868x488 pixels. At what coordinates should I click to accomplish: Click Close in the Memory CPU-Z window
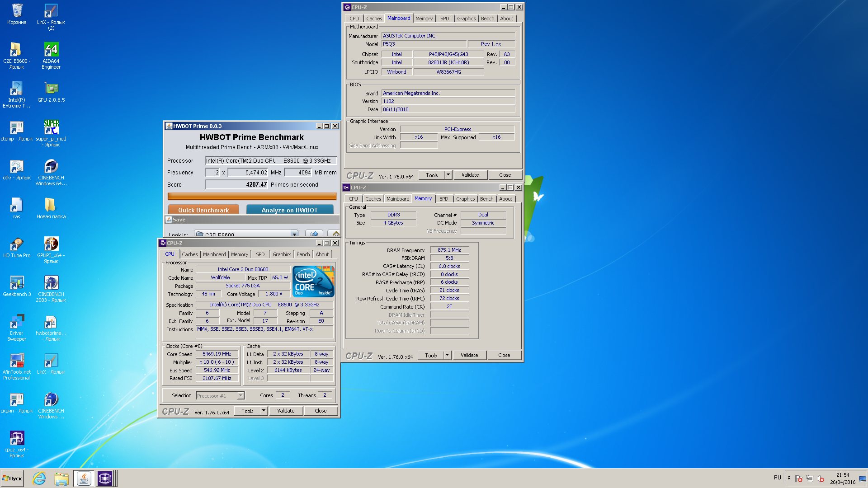pyautogui.click(x=504, y=356)
